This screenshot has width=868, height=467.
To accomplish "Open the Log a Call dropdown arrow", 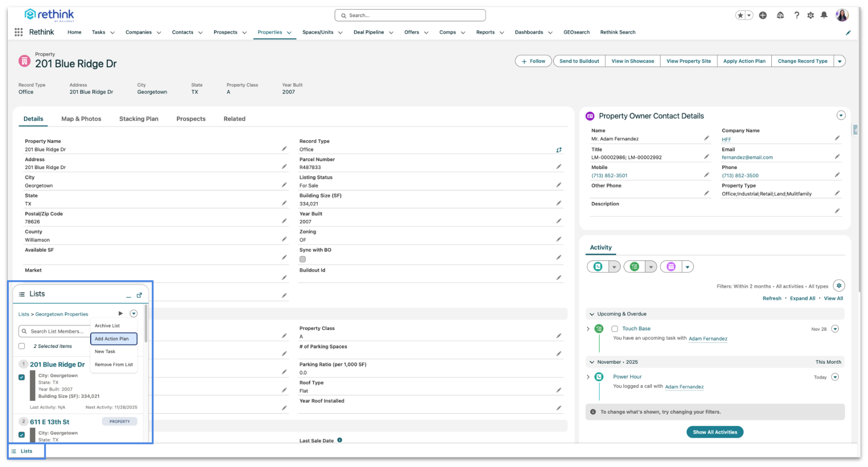I will (x=614, y=267).
